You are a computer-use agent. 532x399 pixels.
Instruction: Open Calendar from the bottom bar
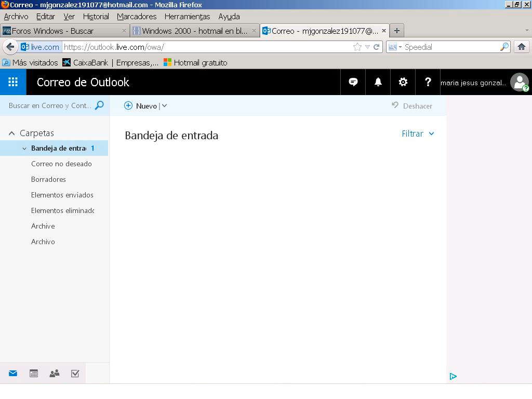[x=34, y=373]
